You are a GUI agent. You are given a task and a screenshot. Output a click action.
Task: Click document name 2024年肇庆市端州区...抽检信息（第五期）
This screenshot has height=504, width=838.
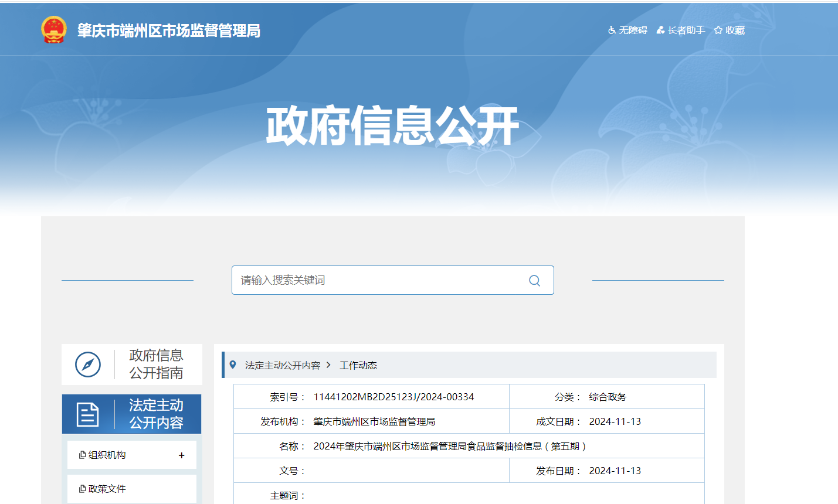click(450, 446)
